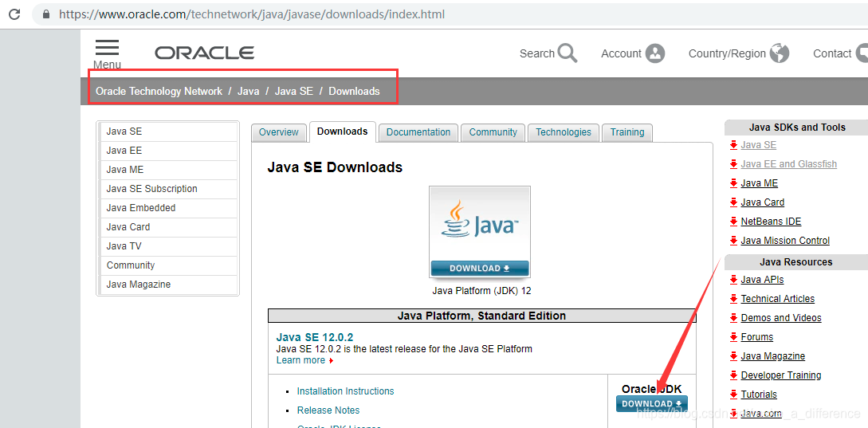Open the Developer Training link
This screenshot has height=428, width=868.
click(x=781, y=375)
